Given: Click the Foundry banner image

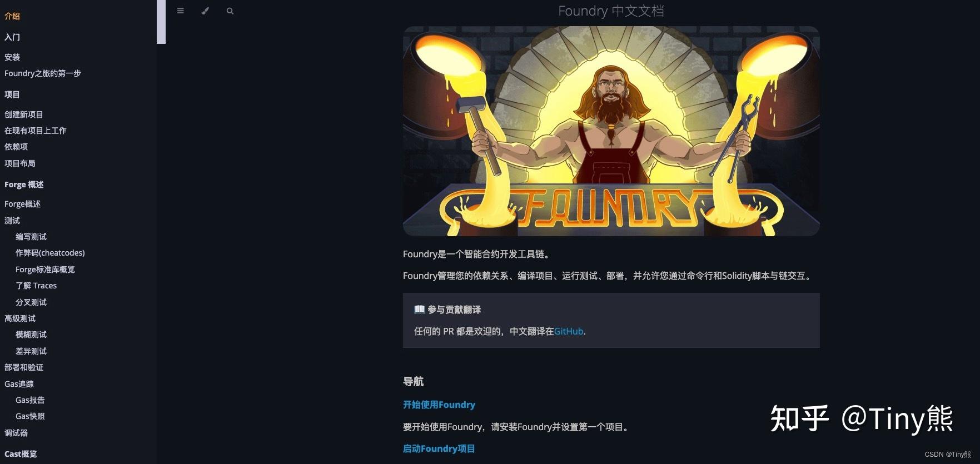Looking at the screenshot, I should click(611, 131).
